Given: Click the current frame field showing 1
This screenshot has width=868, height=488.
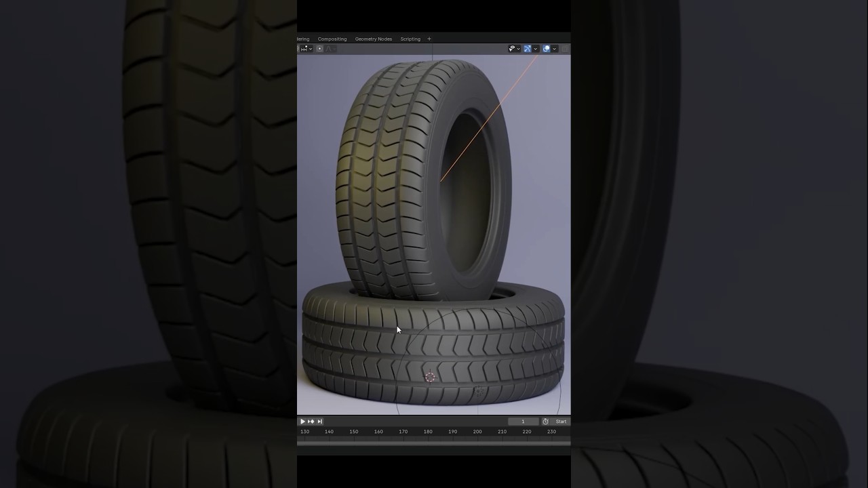Looking at the screenshot, I should 523,422.
